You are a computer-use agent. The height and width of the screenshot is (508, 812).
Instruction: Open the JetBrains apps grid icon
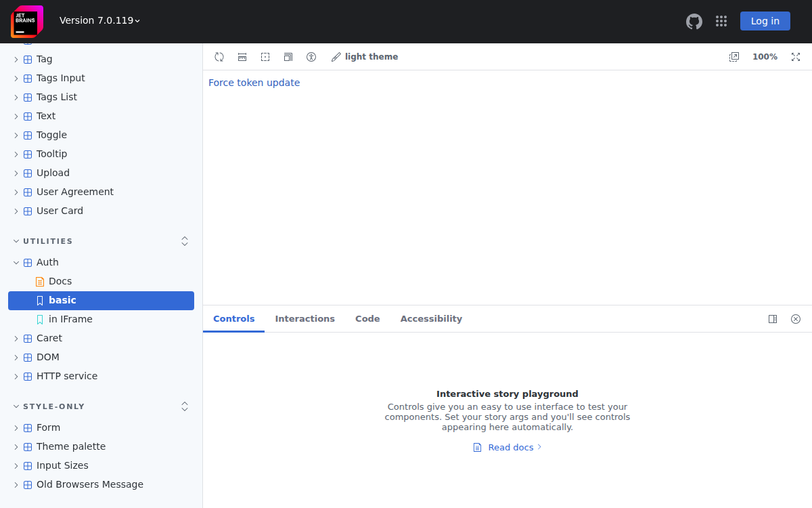(x=721, y=21)
